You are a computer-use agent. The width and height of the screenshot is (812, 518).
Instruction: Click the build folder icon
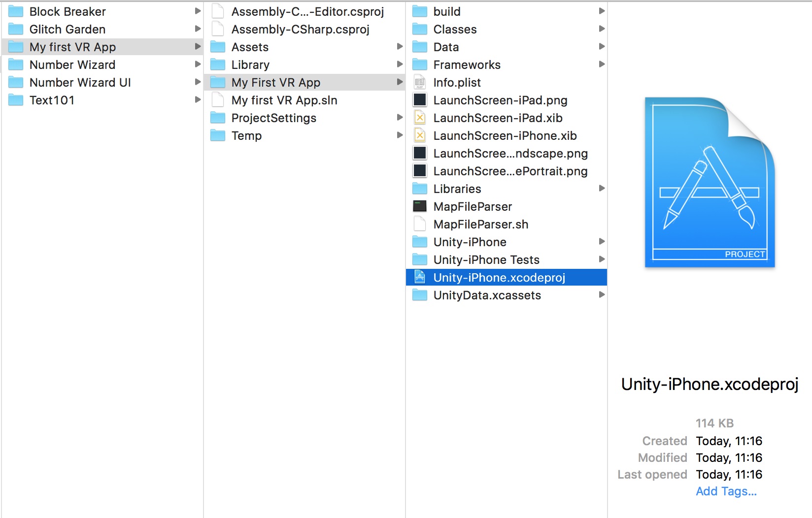(420, 11)
